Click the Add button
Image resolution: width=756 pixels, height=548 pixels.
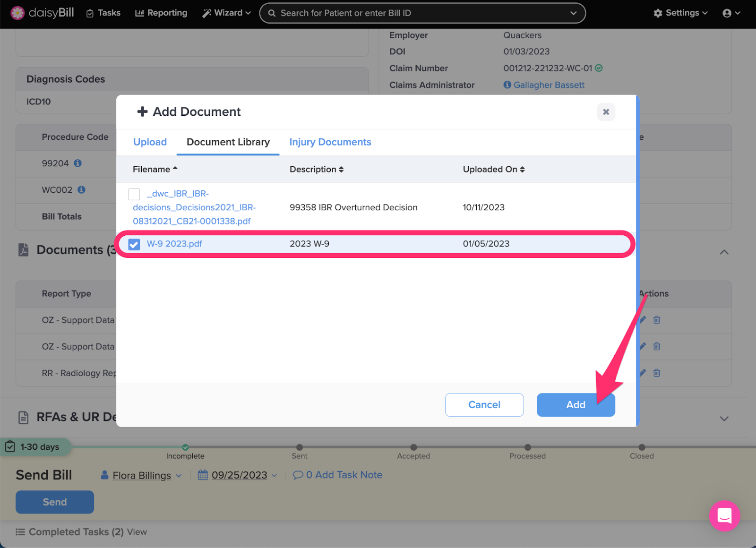576,405
